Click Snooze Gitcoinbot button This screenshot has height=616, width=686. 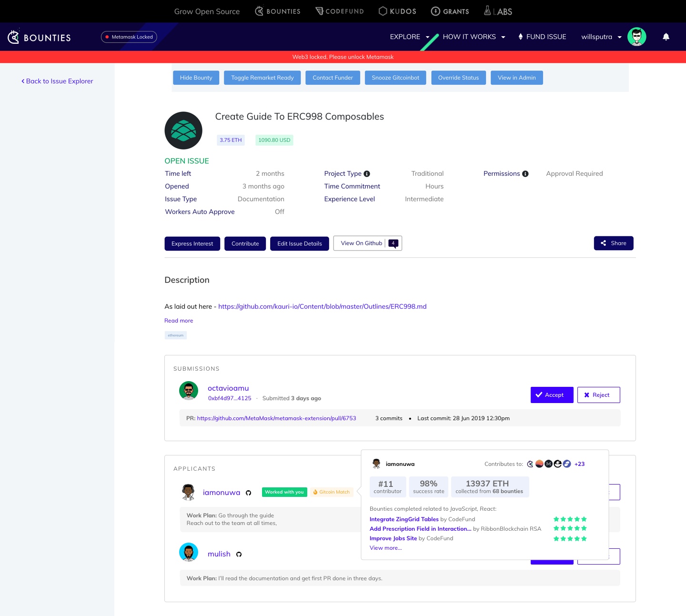tap(395, 78)
